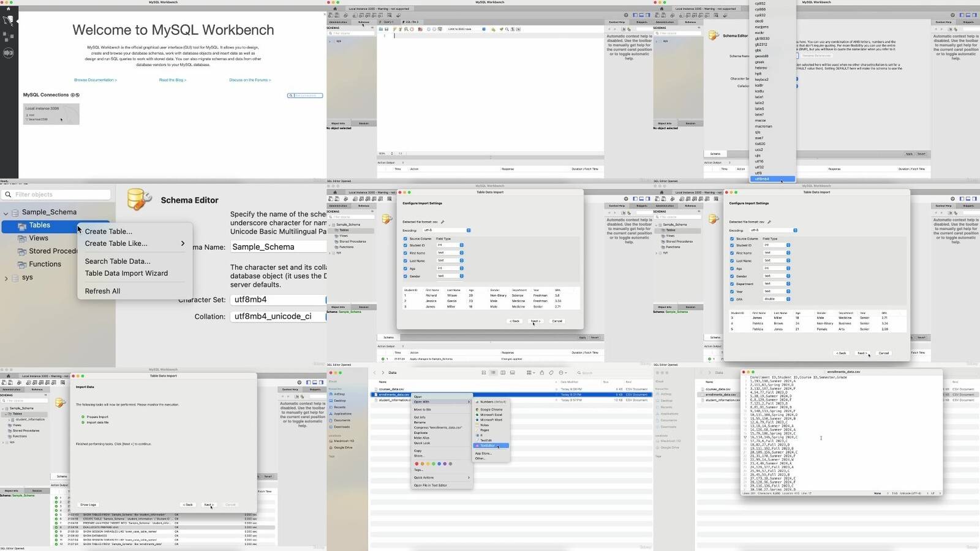Follow the Browse Documentation link
This screenshot has height=551, width=980.
pos(96,80)
